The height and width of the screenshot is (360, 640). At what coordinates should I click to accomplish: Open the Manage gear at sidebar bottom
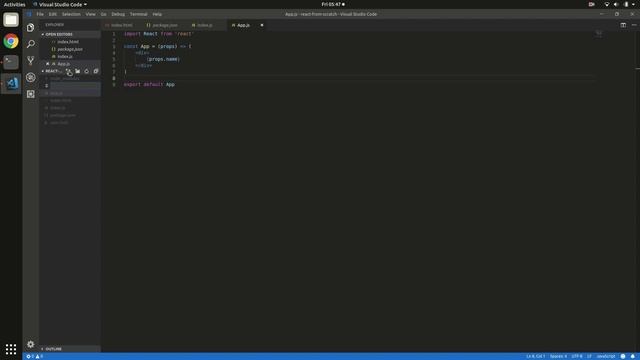pos(31,344)
